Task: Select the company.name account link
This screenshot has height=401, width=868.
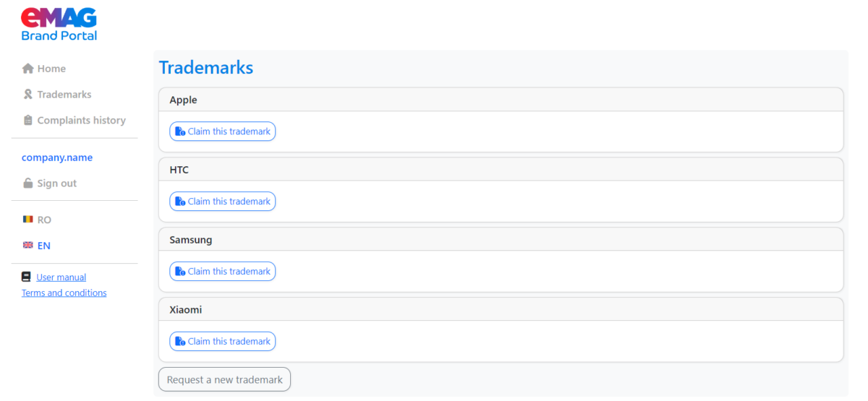Action: point(57,158)
